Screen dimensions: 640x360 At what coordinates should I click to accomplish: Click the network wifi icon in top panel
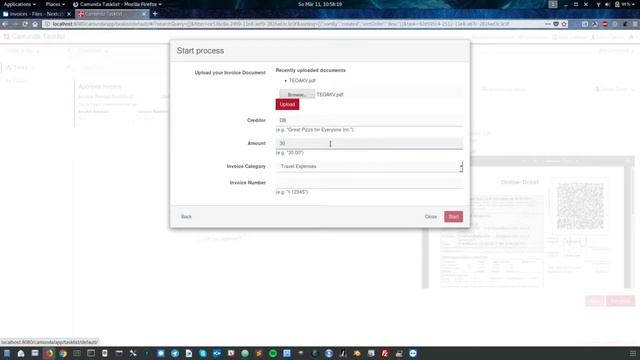coord(598,4)
